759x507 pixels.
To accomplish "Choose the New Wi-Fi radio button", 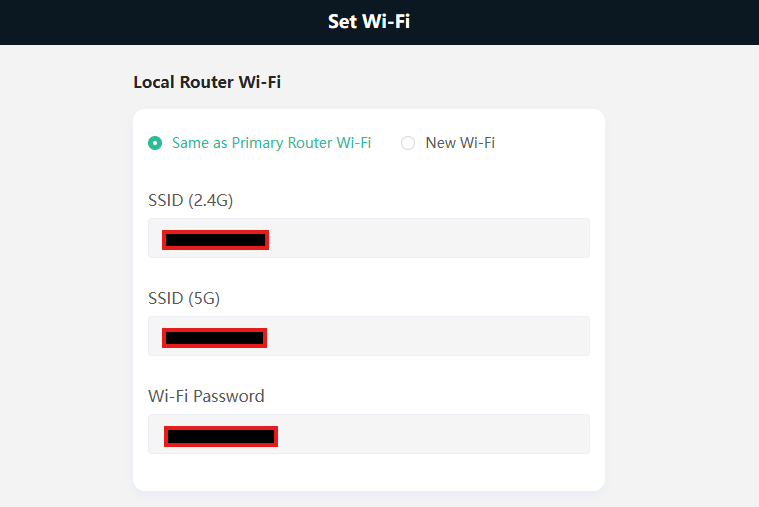I will coord(408,143).
